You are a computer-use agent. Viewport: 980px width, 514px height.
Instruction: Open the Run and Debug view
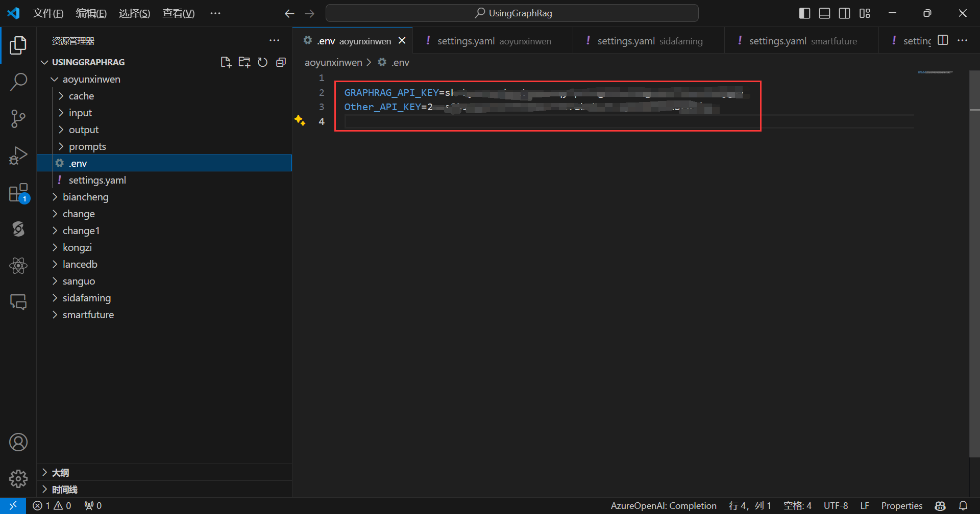tap(18, 156)
